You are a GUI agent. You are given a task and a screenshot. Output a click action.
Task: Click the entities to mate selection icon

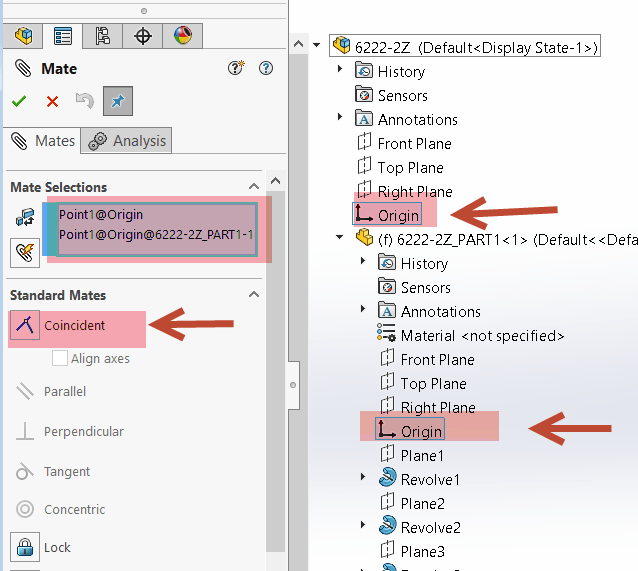pyautogui.click(x=25, y=217)
